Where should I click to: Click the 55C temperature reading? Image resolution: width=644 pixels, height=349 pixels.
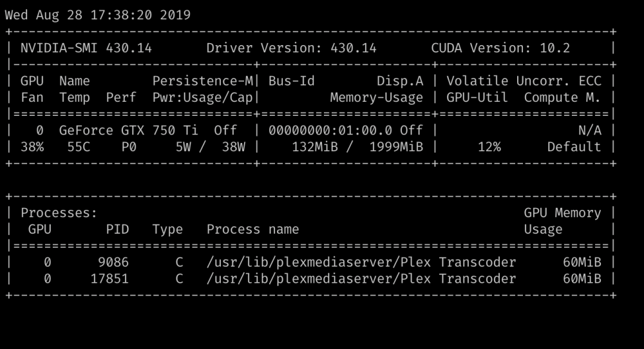(79, 147)
